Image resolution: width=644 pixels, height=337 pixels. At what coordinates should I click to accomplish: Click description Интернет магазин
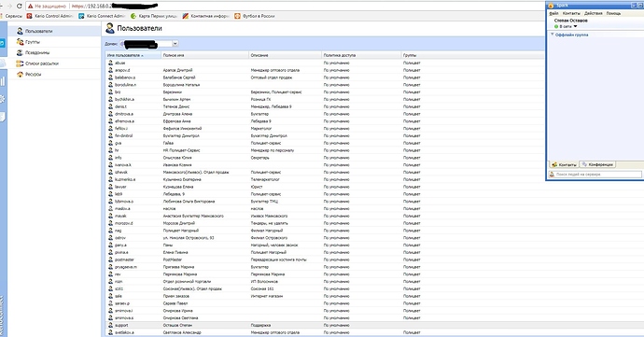267,296
